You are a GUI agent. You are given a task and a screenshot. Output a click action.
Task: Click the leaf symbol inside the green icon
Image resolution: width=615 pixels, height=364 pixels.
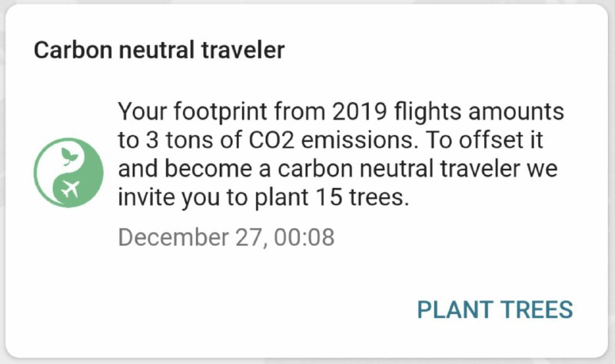tap(69, 154)
